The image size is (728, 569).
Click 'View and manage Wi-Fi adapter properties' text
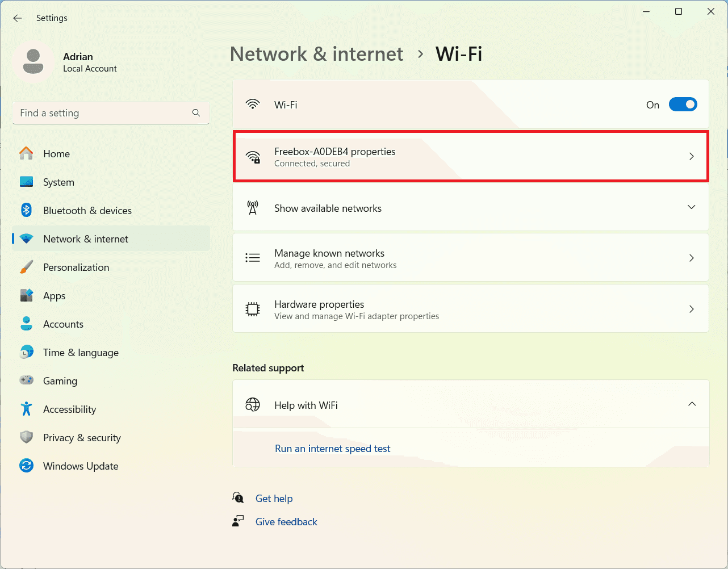(357, 316)
